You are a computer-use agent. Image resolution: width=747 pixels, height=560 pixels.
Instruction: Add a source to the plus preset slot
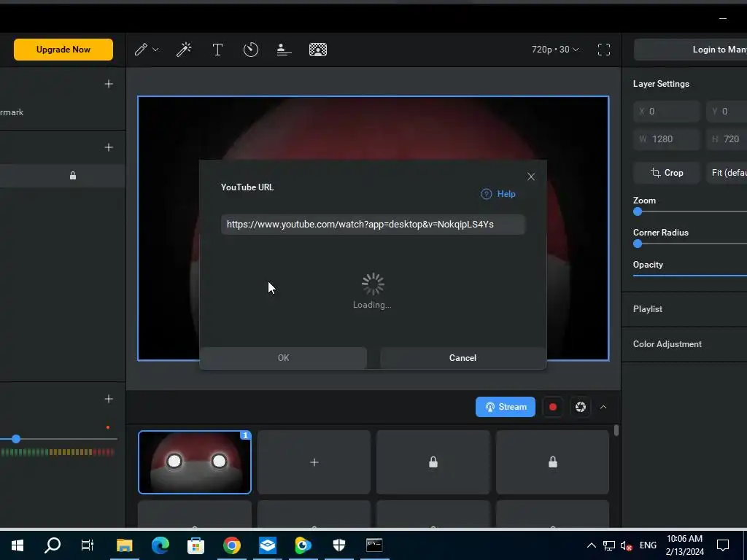point(314,462)
